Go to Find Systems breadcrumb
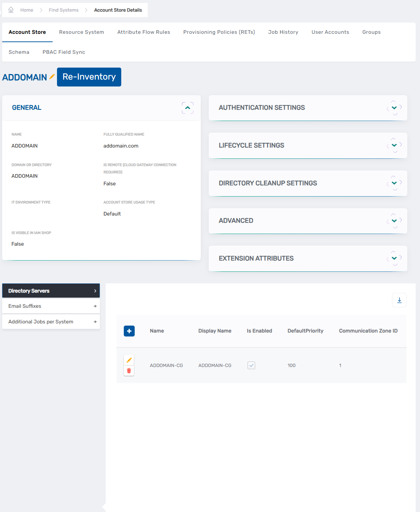Viewport: 420px width, 512px height. (x=64, y=10)
